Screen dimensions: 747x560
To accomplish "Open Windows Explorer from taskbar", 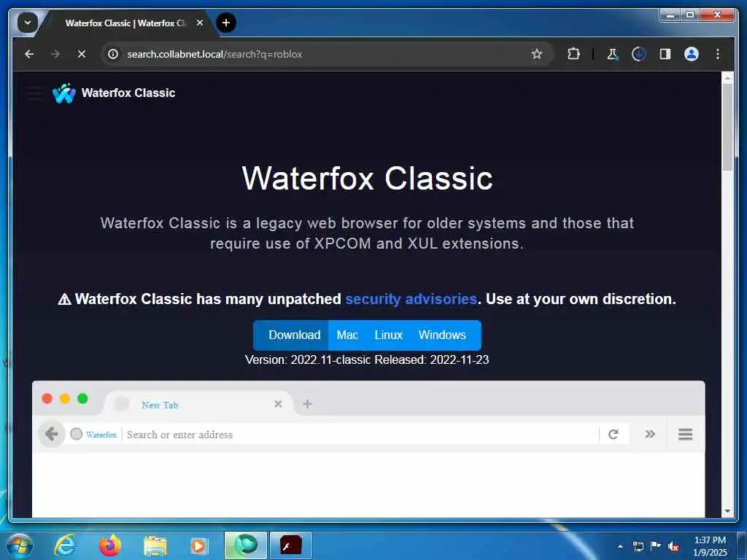I will (x=155, y=546).
